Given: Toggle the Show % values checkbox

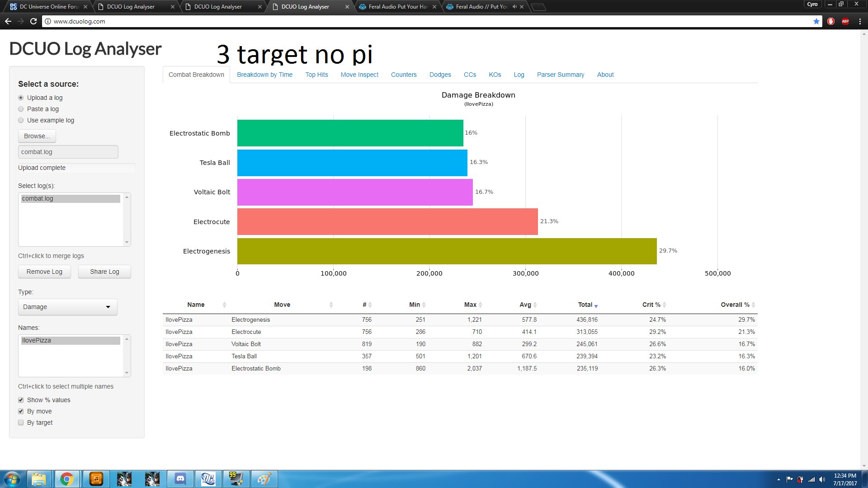Looking at the screenshot, I should (21, 400).
